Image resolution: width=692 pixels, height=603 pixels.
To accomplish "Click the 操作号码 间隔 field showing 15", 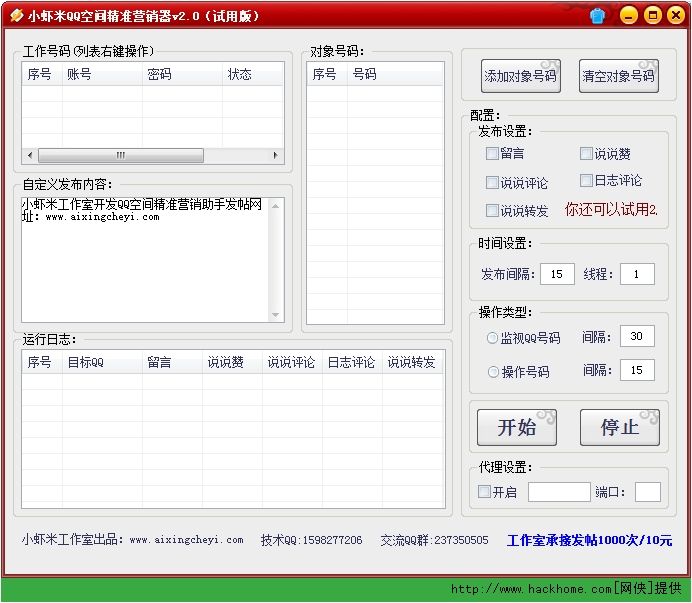I will pyautogui.click(x=637, y=370).
